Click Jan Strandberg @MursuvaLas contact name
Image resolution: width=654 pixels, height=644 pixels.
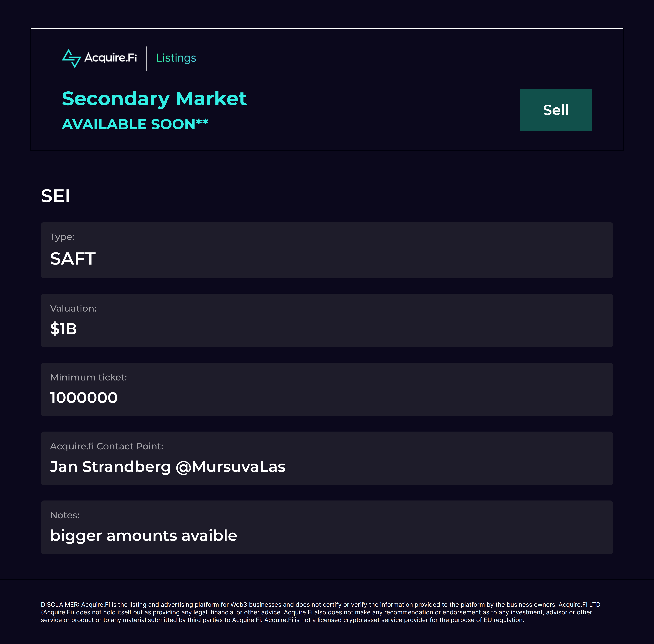click(168, 467)
